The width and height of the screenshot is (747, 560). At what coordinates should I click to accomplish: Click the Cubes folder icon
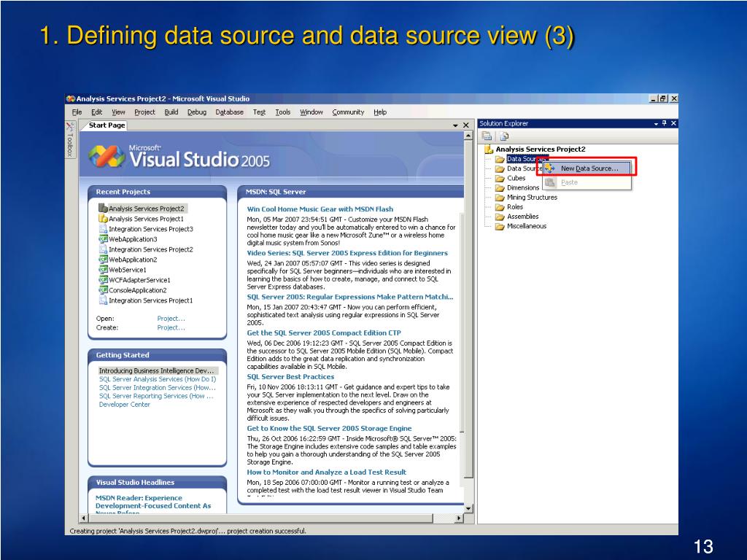click(x=500, y=178)
